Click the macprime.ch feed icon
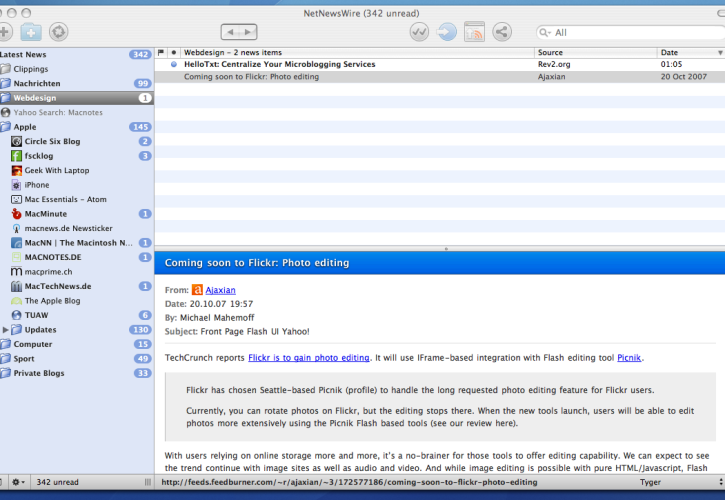Viewport: 725px width, 500px height. 16,272
